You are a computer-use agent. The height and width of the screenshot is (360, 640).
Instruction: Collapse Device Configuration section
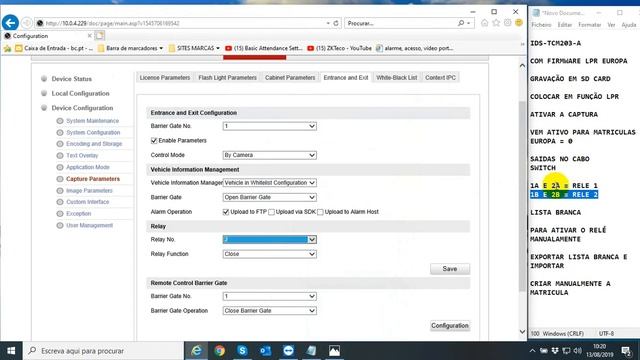[82, 108]
